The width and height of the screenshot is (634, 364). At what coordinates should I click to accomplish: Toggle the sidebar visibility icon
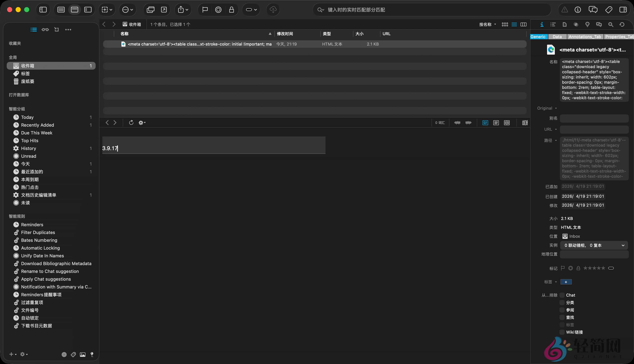click(43, 10)
